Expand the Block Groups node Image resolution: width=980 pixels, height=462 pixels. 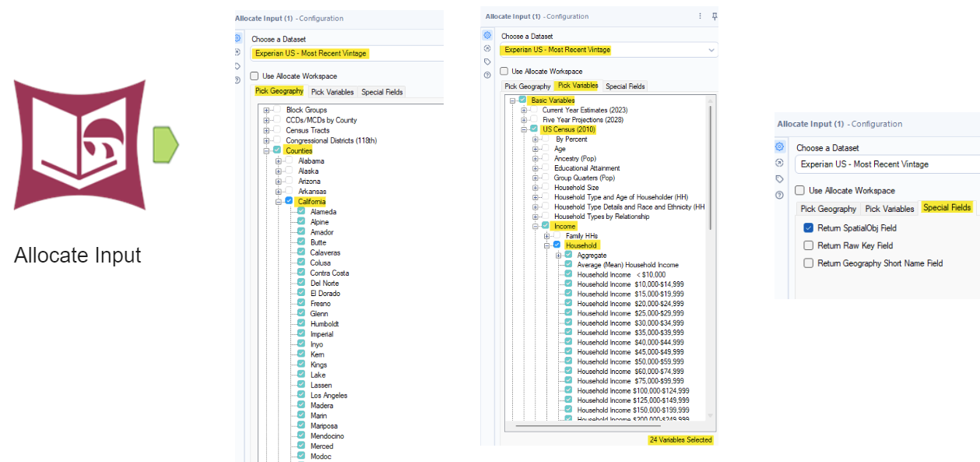[266, 110]
